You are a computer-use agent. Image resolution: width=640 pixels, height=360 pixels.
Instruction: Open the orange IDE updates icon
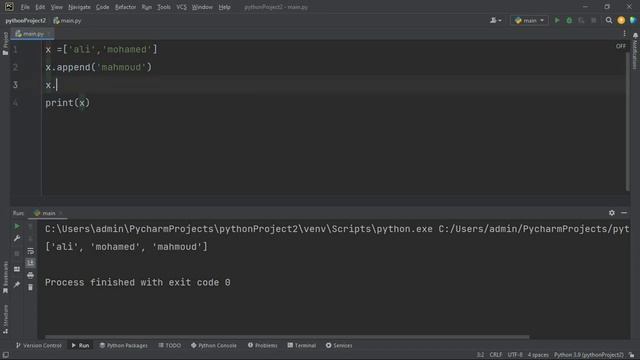click(x=621, y=20)
